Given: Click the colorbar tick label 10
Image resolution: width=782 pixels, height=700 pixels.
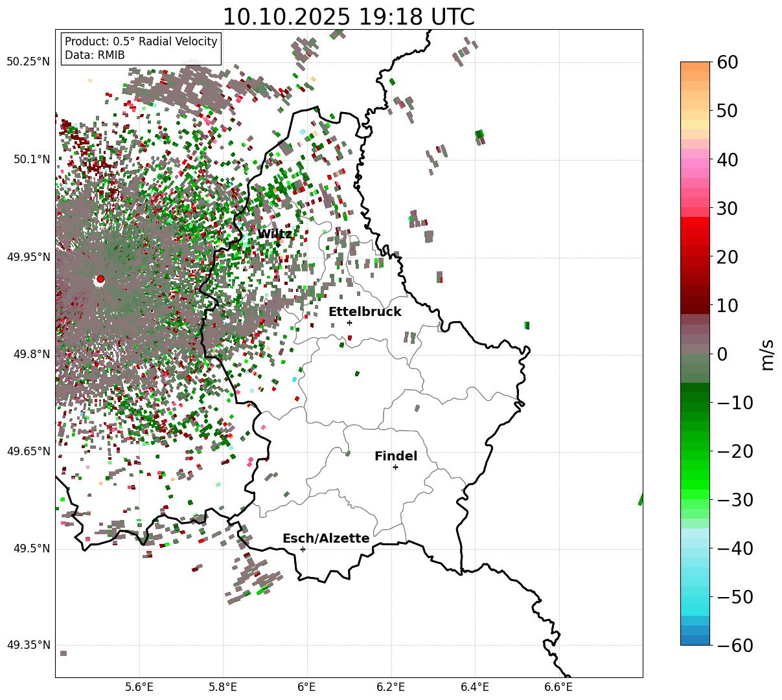Looking at the screenshot, I should (727, 306).
